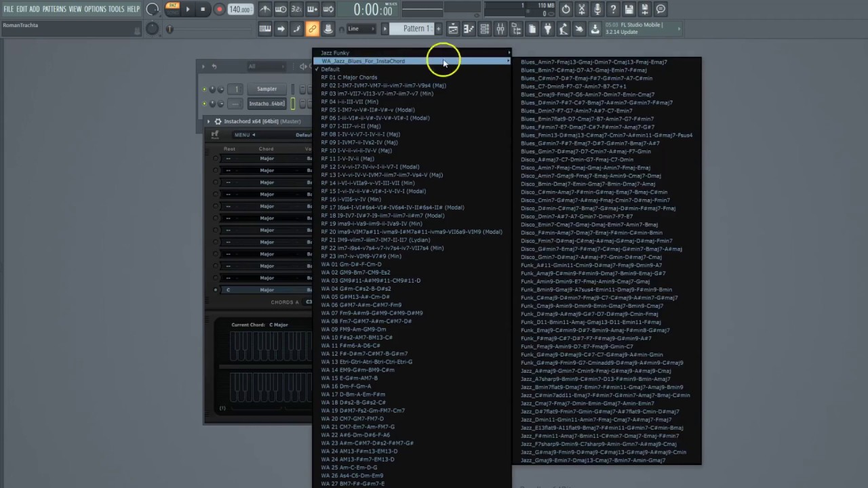This screenshot has width=868, height=488.
Task: Click the Stop transport button
Action: tap(203, 9)
